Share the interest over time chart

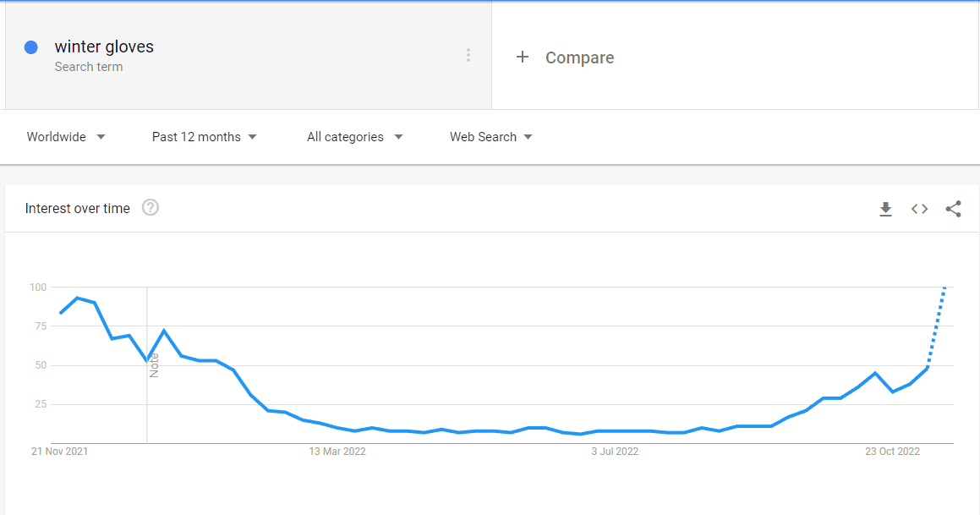point(953,209)
